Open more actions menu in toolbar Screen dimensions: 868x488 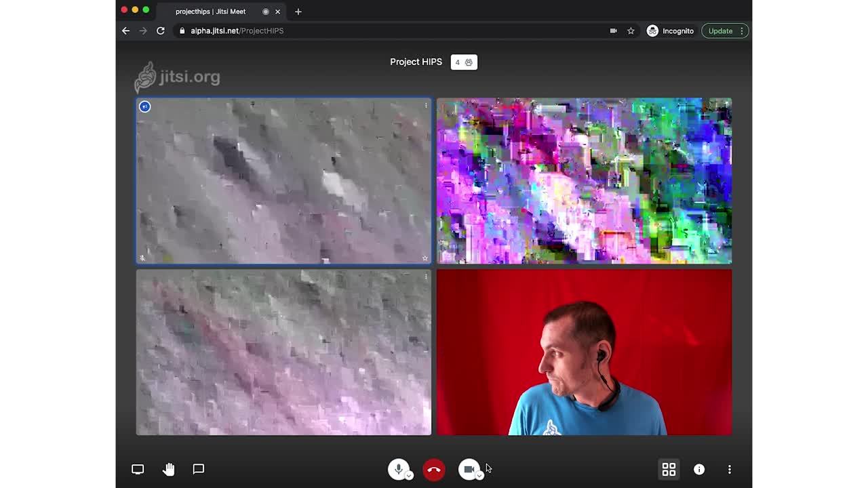pos(730,469)
